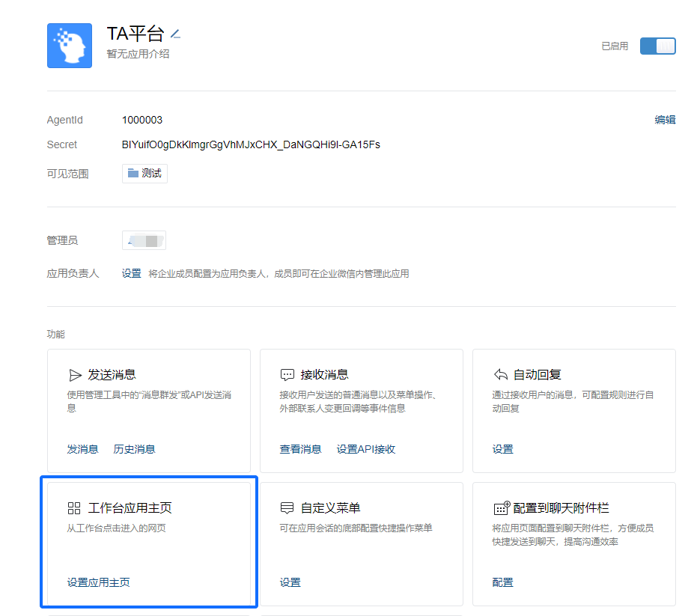Image resolution: width=694 pixels, height=616 pixels.
Task: Click the 自定义菜单 menu icon
Action: tap(287, 508)
